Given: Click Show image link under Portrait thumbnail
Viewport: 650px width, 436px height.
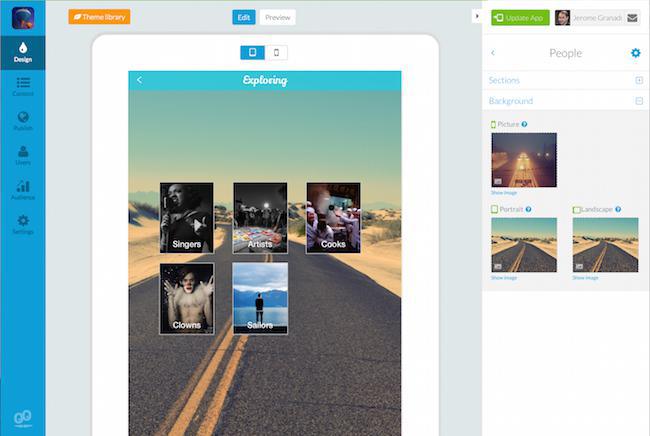Looking at the screenshot, I should pyautogui.click(x=504, y=278).
